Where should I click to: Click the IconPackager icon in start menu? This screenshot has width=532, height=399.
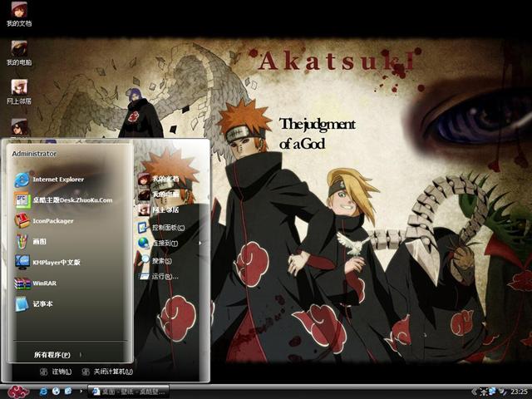pos(22,221)
